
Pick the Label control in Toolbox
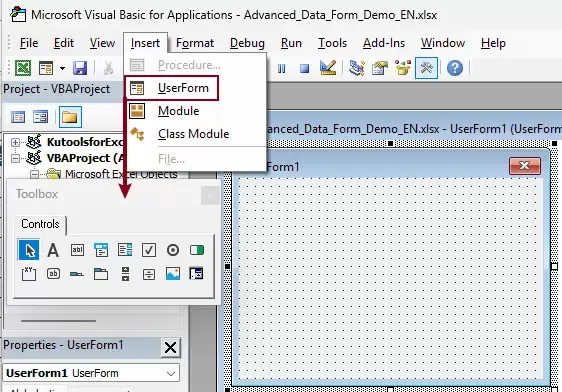pos(53,250)
